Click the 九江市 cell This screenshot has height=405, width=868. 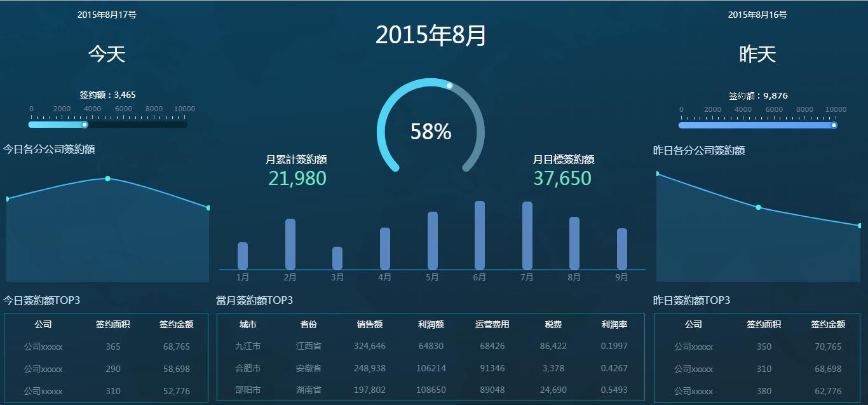coord(248,346)
